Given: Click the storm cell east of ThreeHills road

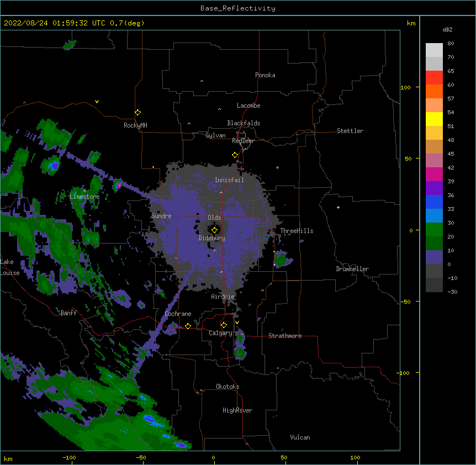Looking at the screenshot, I should click(282, 259).
